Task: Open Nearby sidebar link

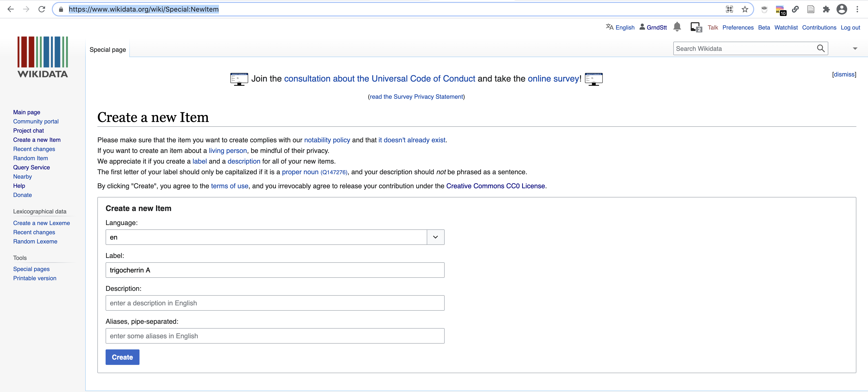Action: [22, 176]
